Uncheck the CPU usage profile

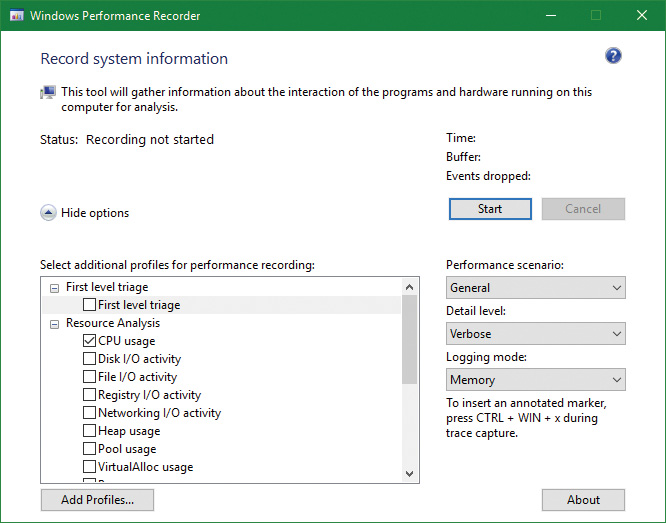pyautogui.click(x=90, y=341)
